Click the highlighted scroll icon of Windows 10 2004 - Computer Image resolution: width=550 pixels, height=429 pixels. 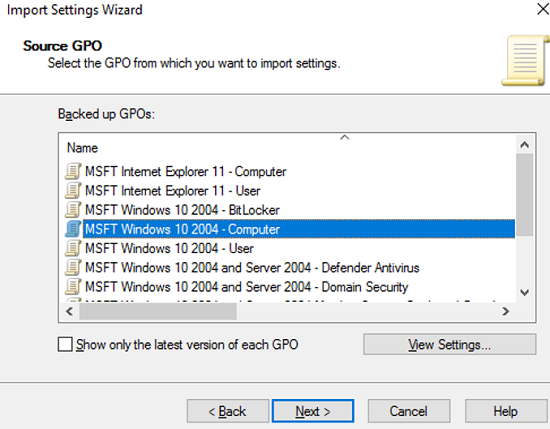click(x=73, y=229)
